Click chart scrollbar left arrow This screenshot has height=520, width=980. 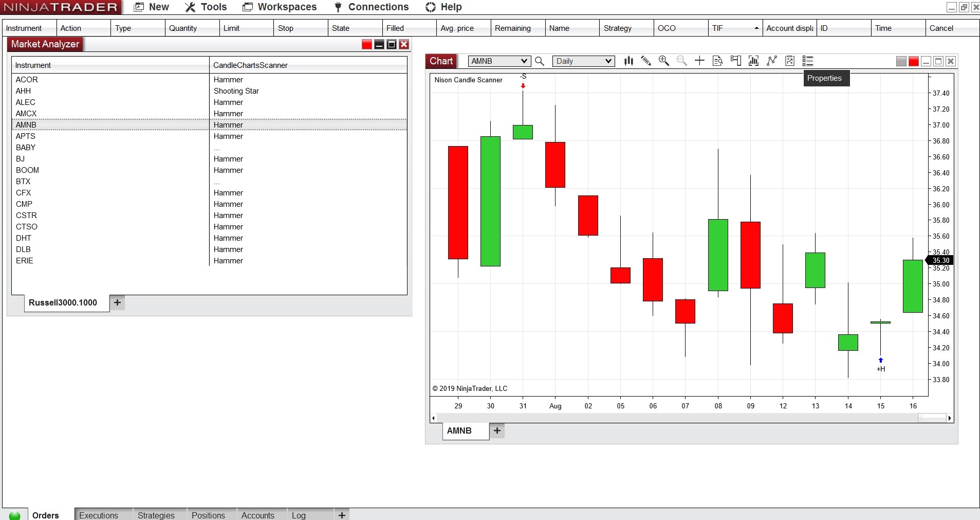[x=433, y=418]
